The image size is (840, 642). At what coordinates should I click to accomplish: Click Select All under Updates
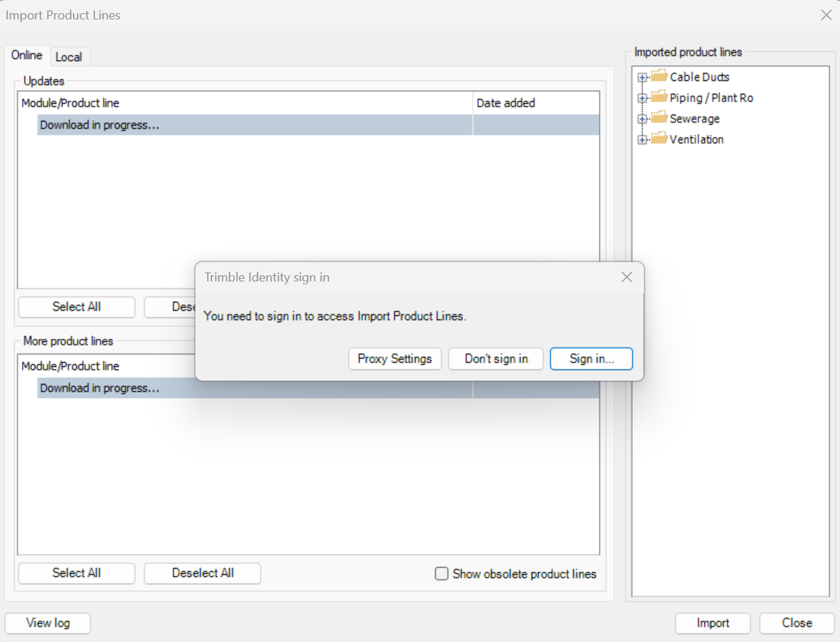(76, 307)
